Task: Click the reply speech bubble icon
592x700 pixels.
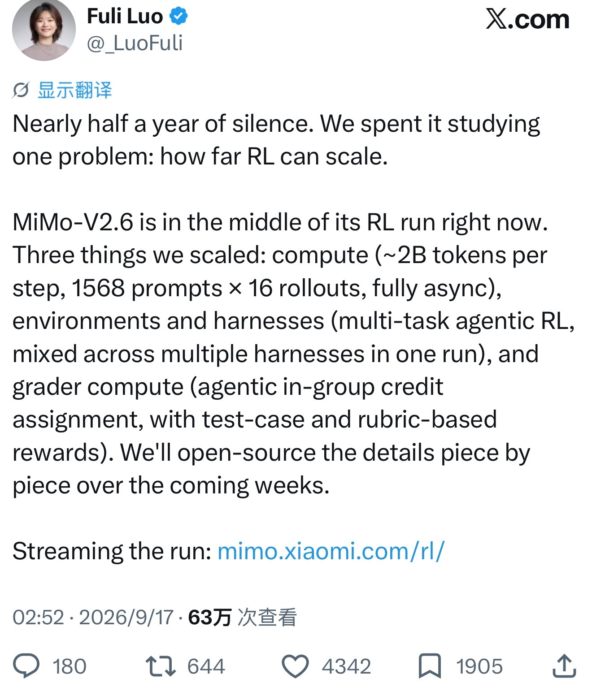Action: pos(26,666)
